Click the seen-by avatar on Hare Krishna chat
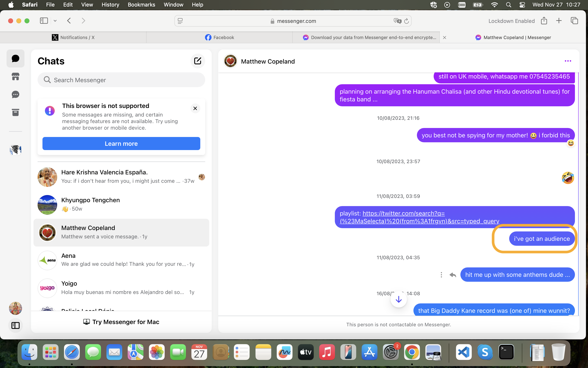The width and height of the screenshot is (588, 368). (x=202, y=177)
